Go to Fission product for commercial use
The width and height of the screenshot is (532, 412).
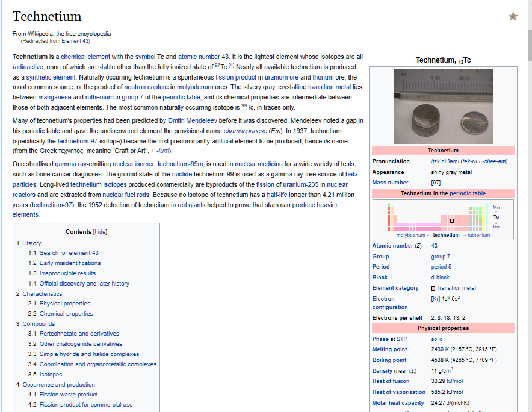[86, 405]
